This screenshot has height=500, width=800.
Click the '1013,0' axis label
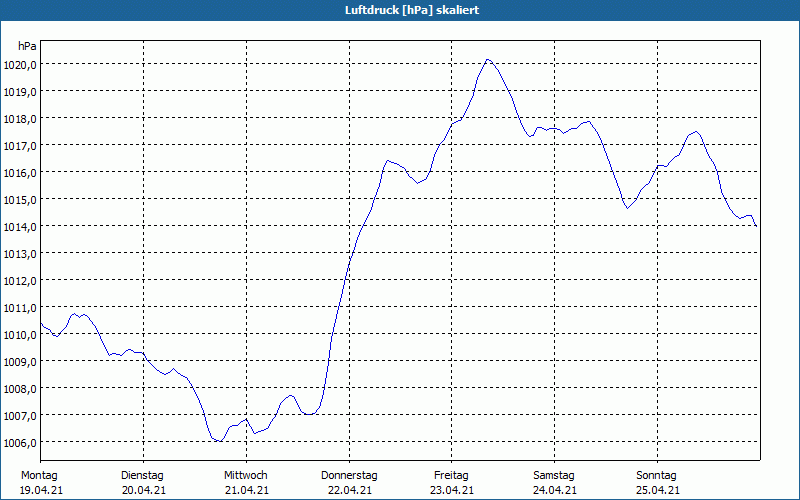tap(20, 254)
